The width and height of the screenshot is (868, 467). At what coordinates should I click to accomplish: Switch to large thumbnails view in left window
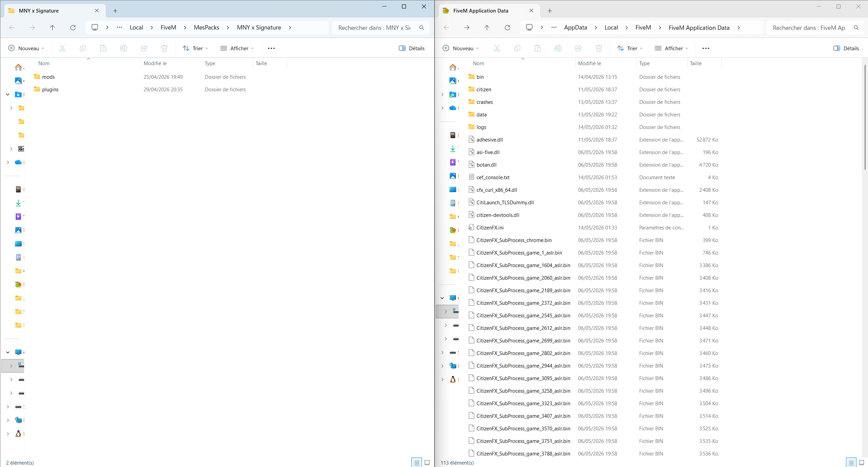[x=427, y=463]
